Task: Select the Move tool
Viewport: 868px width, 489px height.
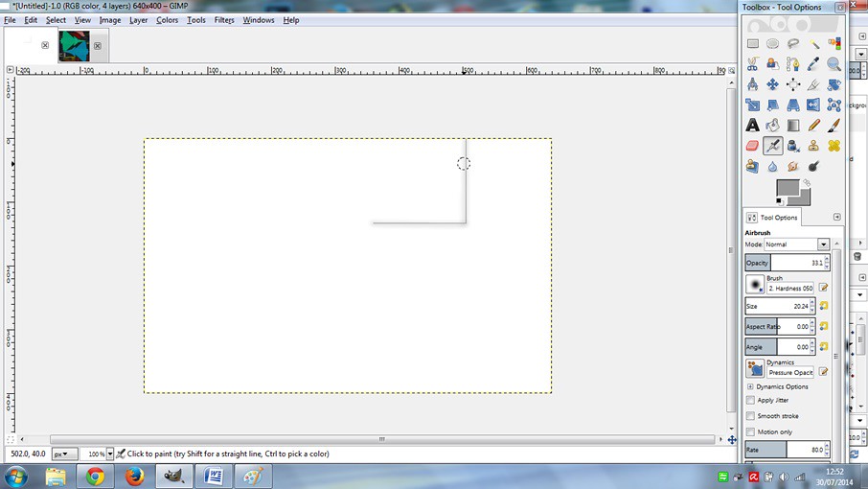Action: tap(773, 84)
